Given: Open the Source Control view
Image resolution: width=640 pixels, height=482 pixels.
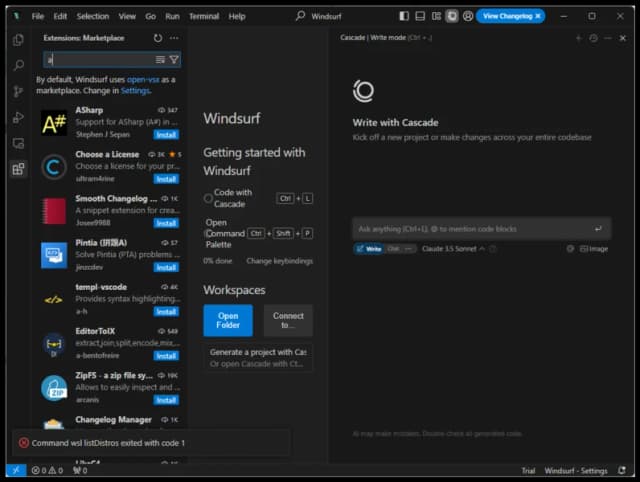Looking at the screenshot, I should 18,91.
